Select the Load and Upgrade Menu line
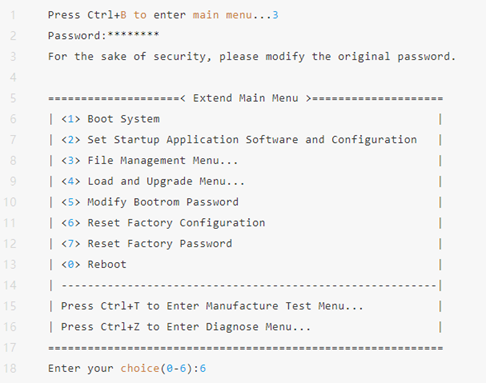The image size is (486, 383). (x=153, y=181)
